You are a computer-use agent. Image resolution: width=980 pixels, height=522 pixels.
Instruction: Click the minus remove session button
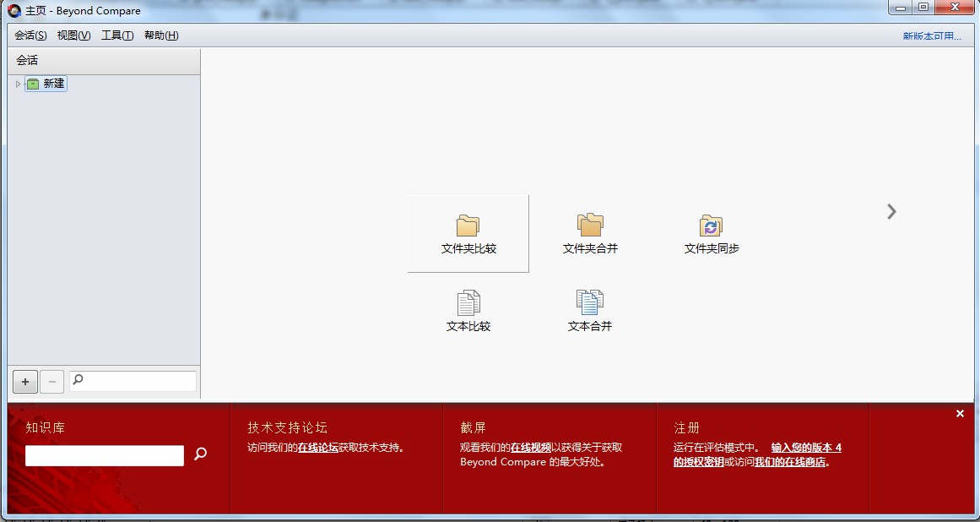(51, 382)
